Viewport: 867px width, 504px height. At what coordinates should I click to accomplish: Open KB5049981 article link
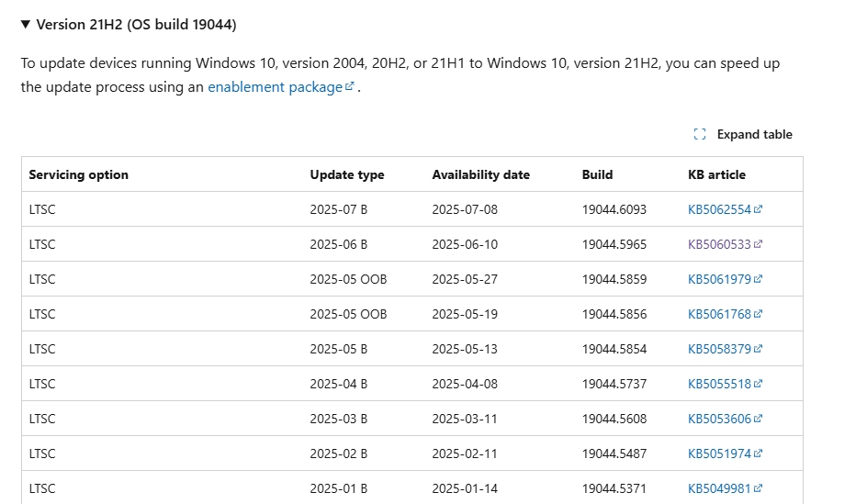(x=725, y=488)
